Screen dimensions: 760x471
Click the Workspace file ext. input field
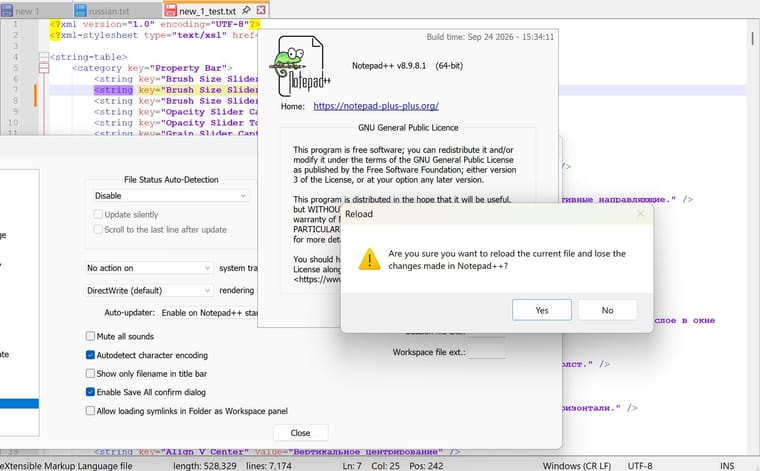point(487,352)
